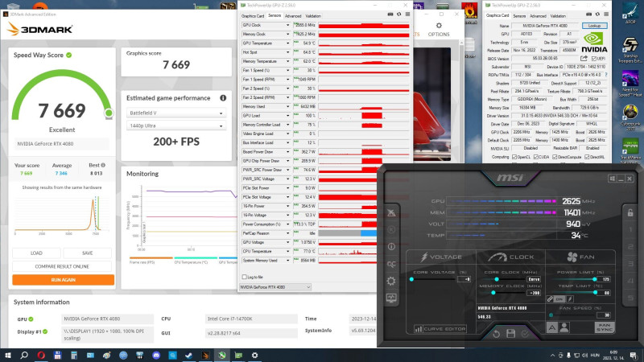Click the Windows Start button

[x=8, y=355]
